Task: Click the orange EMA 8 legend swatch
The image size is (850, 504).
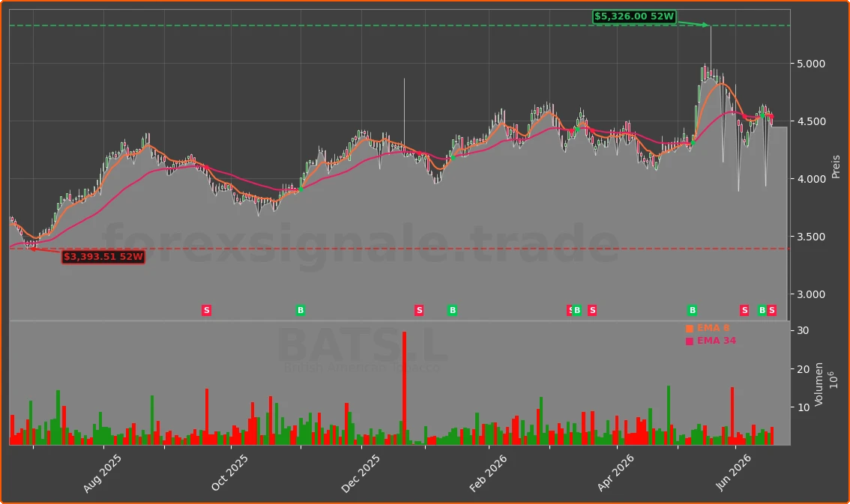Action: (x=690, y=329)
